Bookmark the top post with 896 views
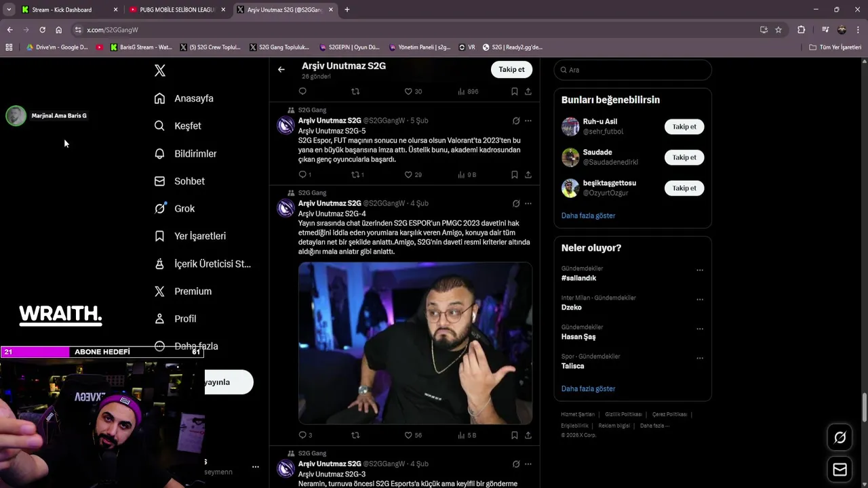Screen dimensions: 868x488 coord(515,91)
